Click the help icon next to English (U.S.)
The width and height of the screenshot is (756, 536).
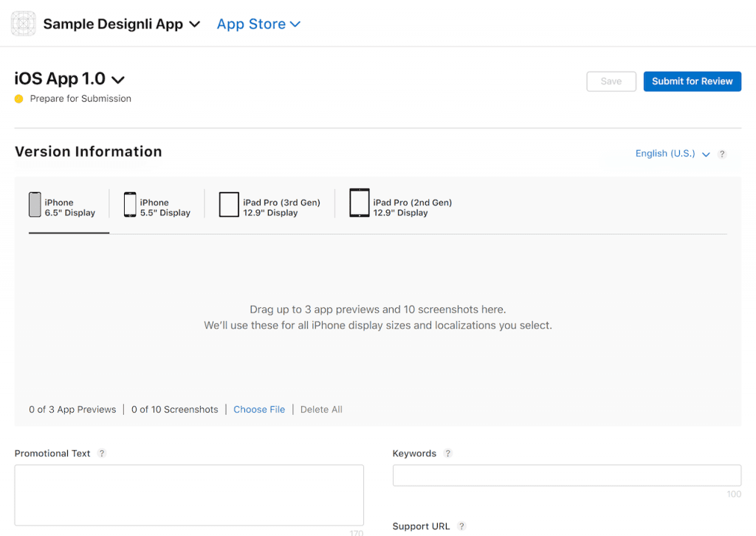pos(722,154)
